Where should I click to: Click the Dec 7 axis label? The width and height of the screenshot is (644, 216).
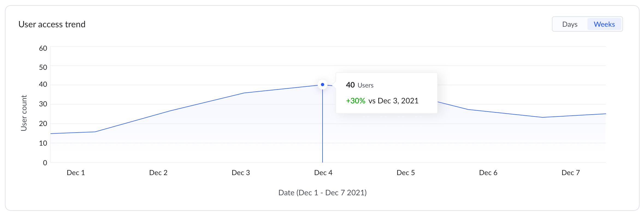(571, 173)
